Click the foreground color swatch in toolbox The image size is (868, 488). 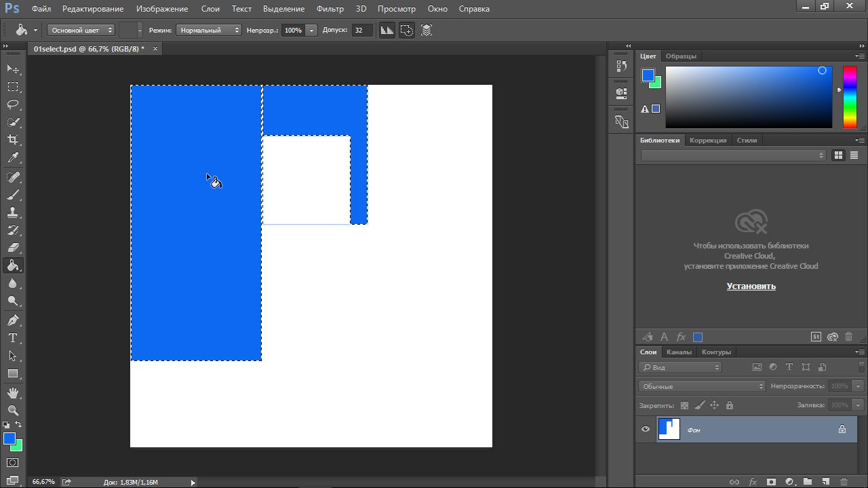(x=9, y=439)
